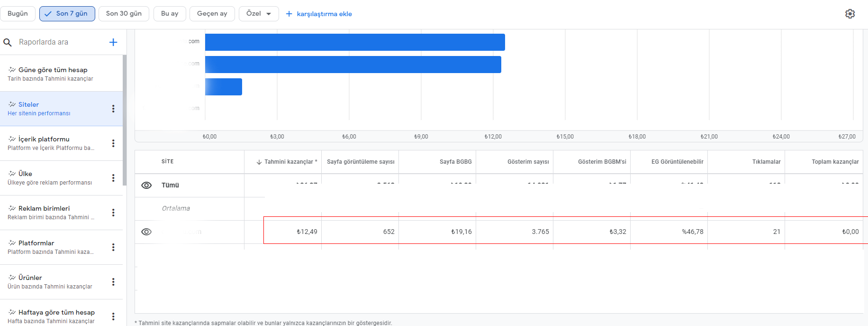
Task: Sort by Tahmini kazançlar column arrow
Action: click(x=259, y=162)
